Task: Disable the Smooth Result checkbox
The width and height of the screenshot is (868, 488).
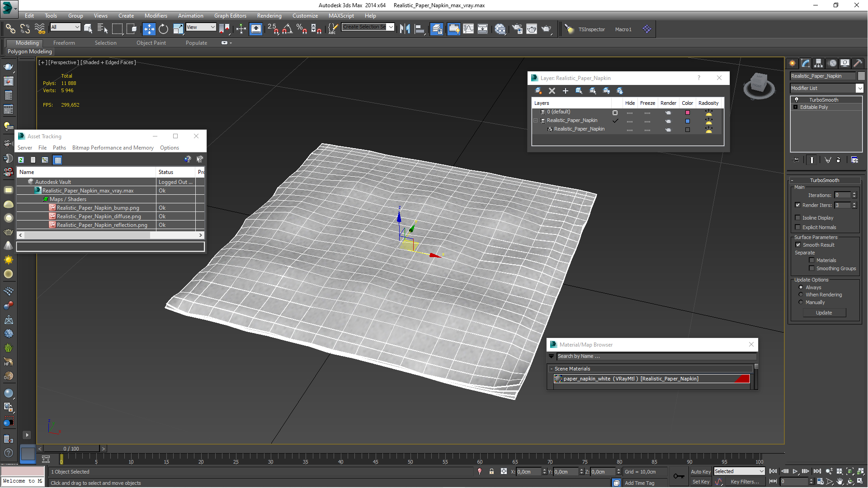Action: pyautogui.click(x=798, y=245)
